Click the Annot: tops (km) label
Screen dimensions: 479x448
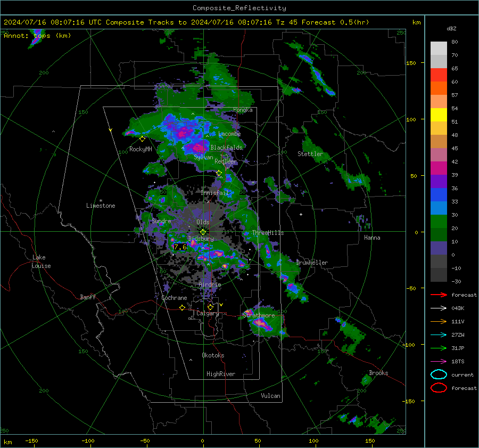[37, 36]
